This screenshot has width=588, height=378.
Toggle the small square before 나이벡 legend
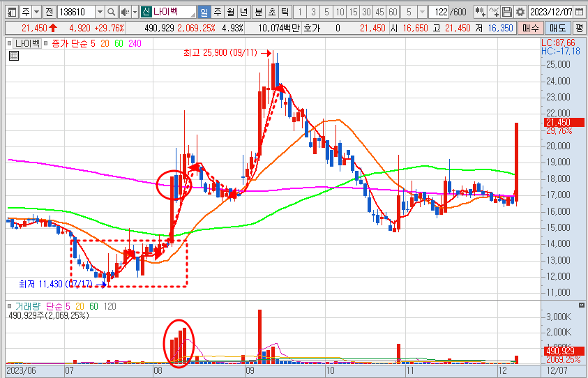[x=9, y=43]
